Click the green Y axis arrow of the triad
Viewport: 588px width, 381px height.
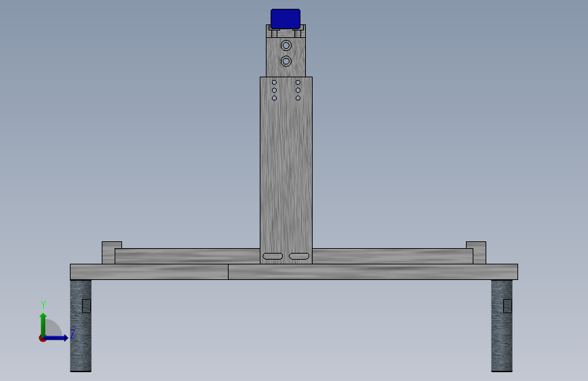click(x=43, y=323)
